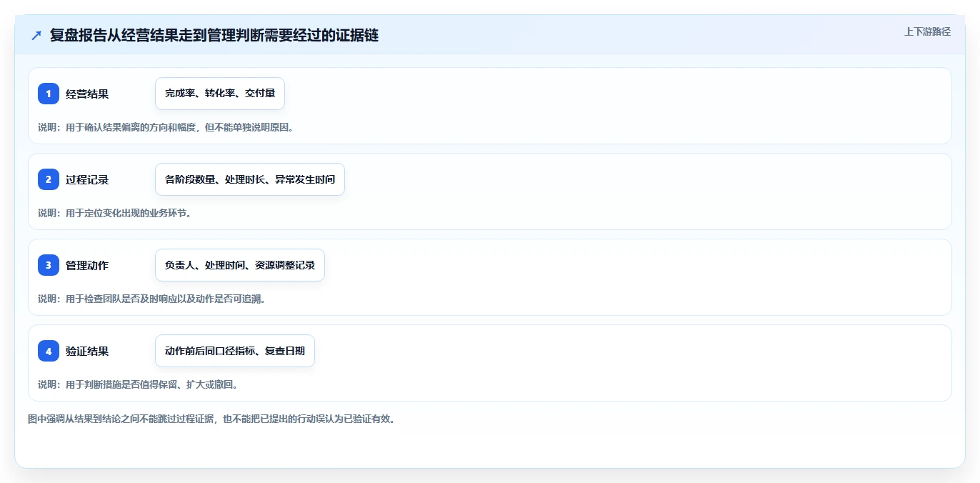Click the 各阶段数量、处理时长、异常发生时间 chip
The height and width of the screenshot is (483, 980).
(250, 179)
